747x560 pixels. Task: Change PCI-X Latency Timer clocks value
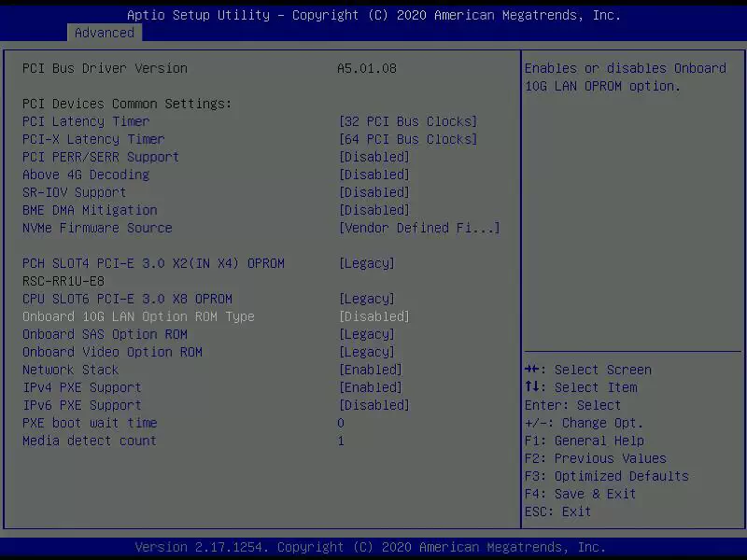[408, 139]
